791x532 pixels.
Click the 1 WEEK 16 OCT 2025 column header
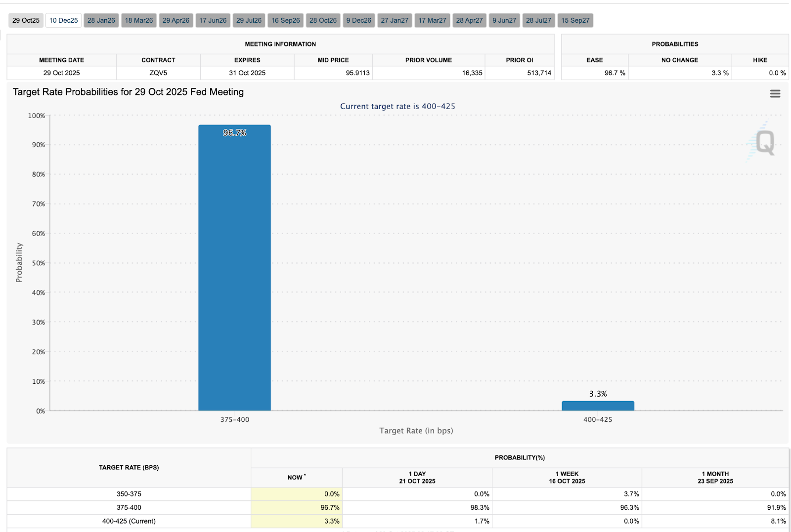coord(567,477)
